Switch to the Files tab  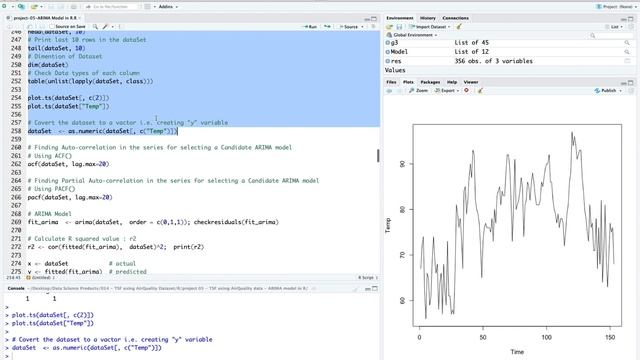point(391,82)
